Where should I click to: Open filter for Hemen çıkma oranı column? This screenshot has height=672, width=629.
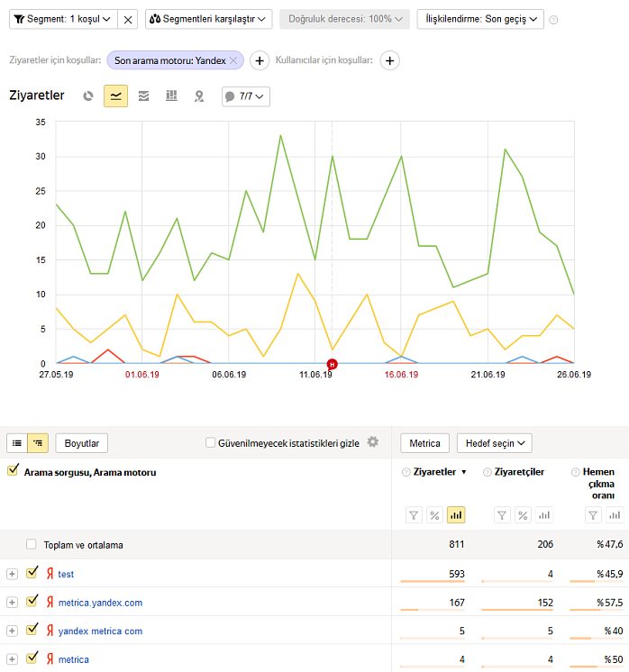[593, 515]
